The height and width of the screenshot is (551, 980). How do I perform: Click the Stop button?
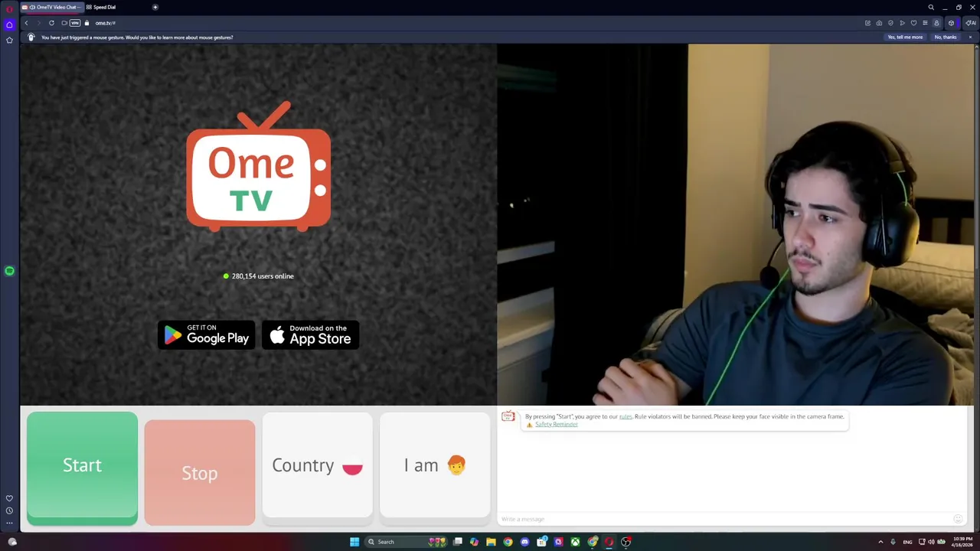click(200, 472)
